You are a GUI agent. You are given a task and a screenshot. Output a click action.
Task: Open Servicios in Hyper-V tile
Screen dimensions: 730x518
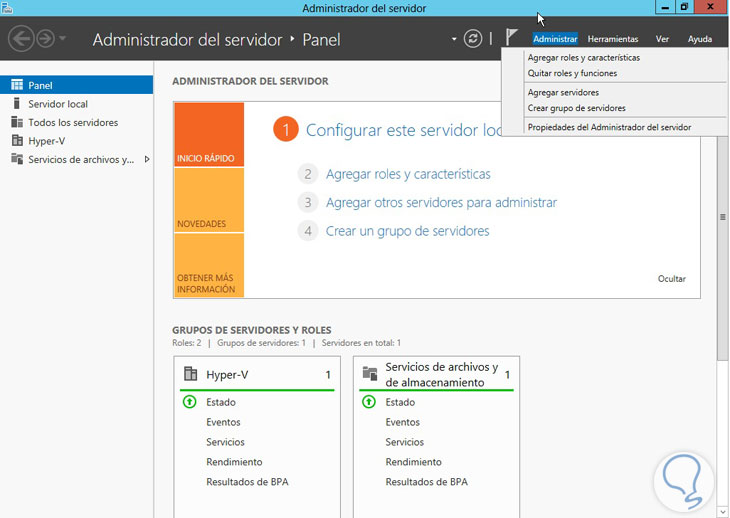[x=225, y=442]
